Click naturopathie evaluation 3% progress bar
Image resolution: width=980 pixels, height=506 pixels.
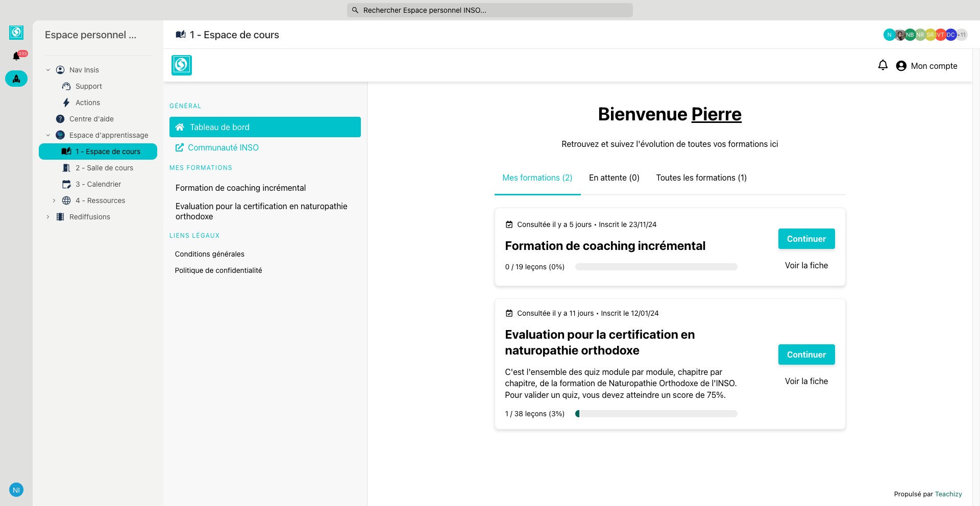[656, 414]
